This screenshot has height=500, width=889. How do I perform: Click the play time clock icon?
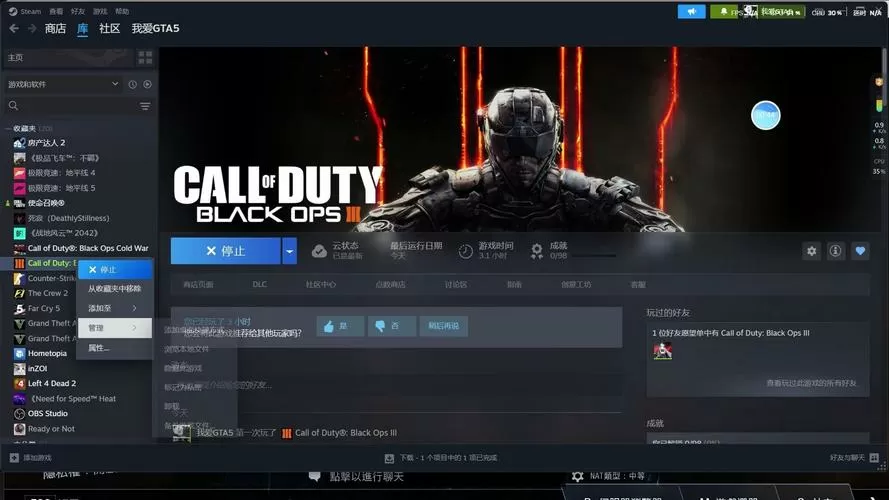click(x=465, y=251)
